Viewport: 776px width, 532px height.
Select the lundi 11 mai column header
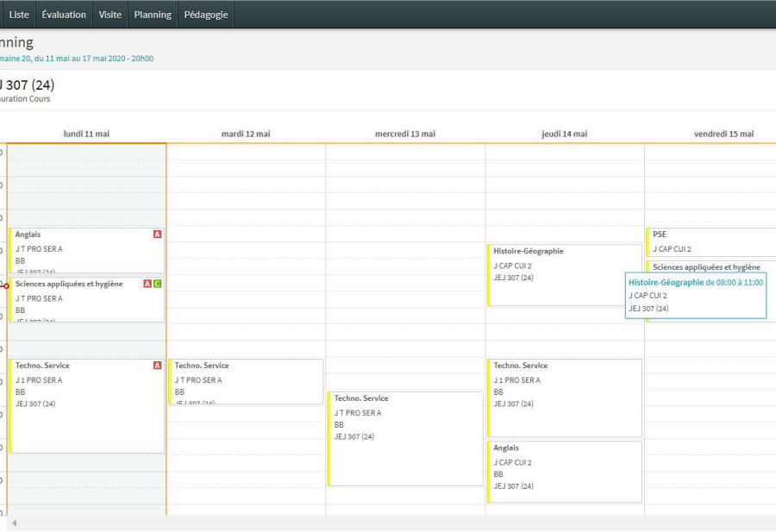click(x=86, y=134)
